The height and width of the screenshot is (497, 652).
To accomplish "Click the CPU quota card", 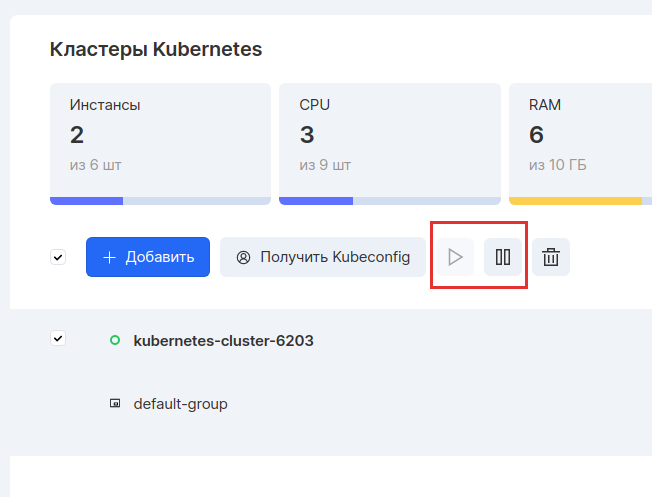I will 390,144.
